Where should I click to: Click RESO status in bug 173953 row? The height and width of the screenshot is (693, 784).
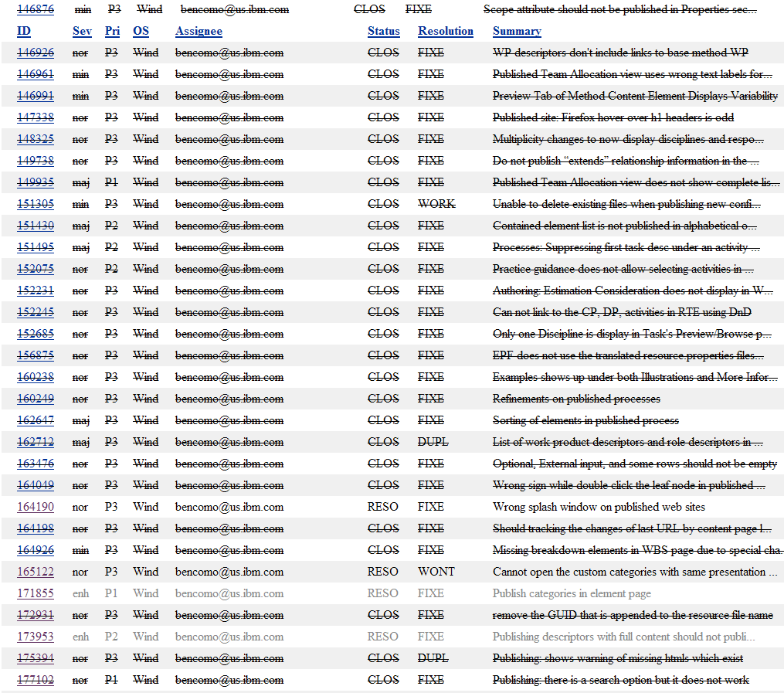pos(382,637)
